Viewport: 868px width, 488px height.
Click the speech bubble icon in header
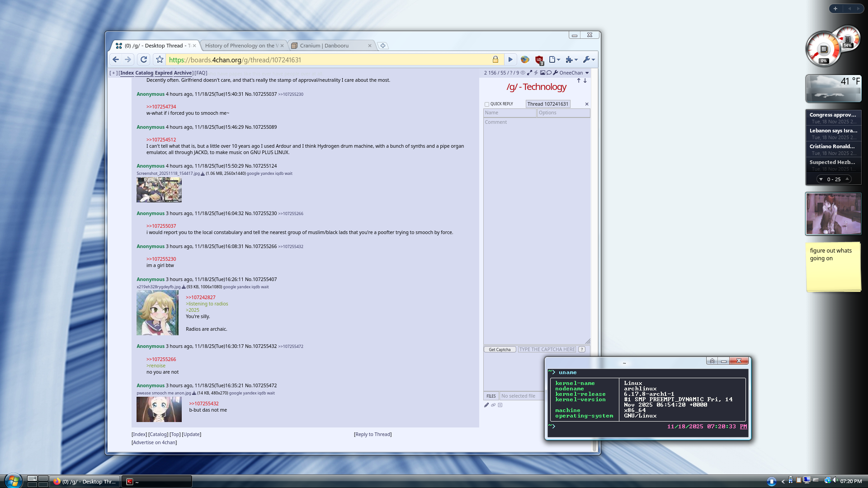pyautogui.click(x=549, y=73)
